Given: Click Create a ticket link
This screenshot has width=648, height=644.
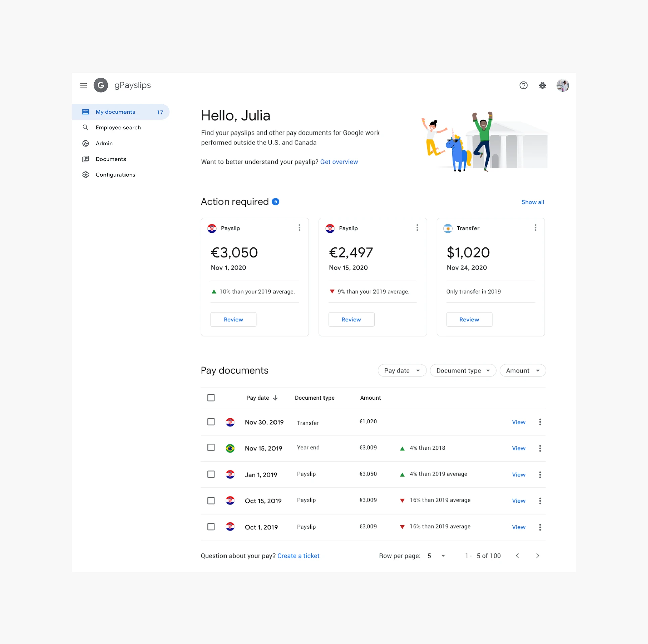Looking at the screenshot, I should click(298, 556).
